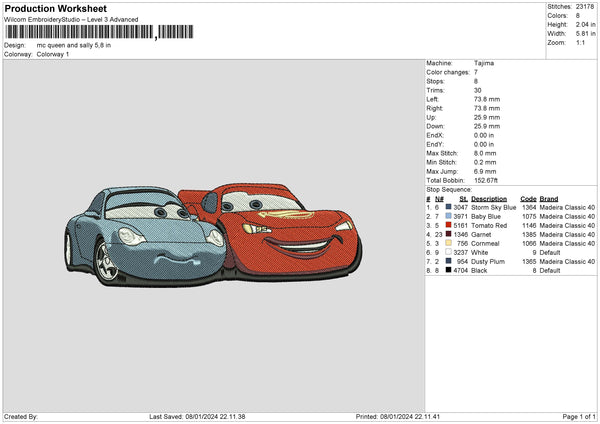The height and width of the screenshot is (424, 600).
Task: Click the Black thread color swatch
Action: click(448, 270)
